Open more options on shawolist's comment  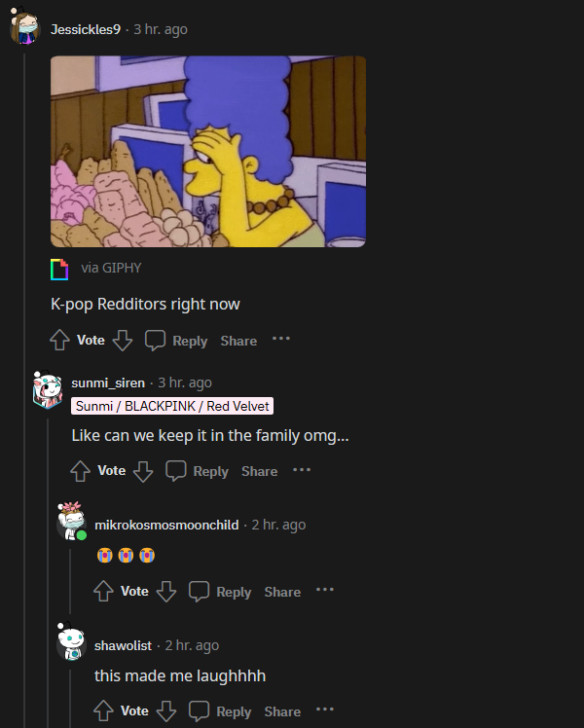(x=325, y=710)
